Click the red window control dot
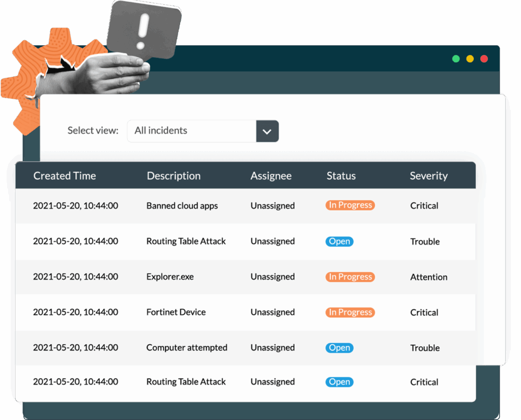 coord(484,59)
